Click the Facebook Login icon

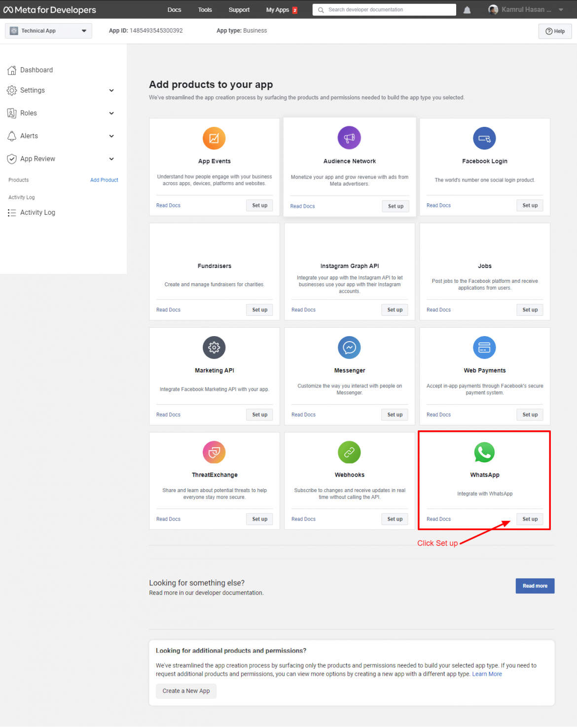[x=484, y=138]
